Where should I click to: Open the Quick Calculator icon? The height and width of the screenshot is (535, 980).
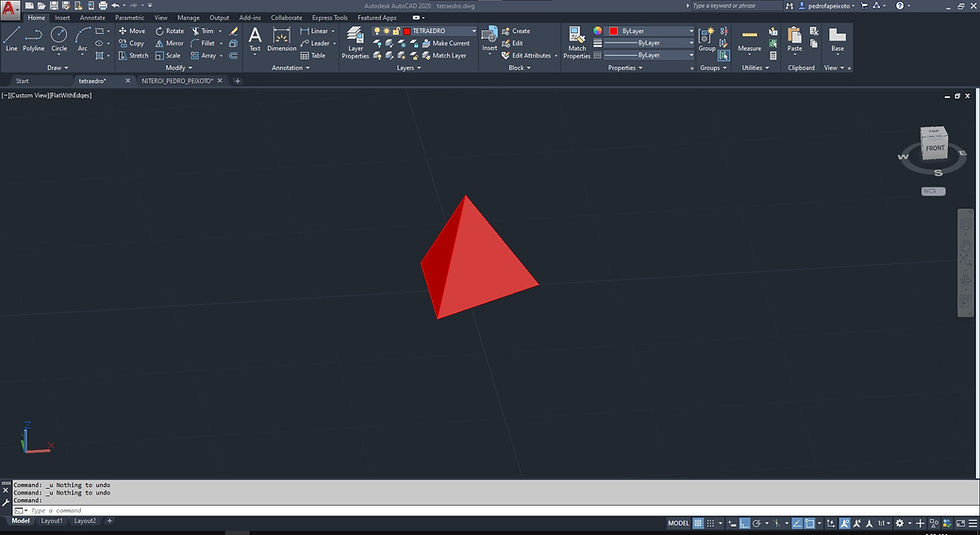coord(773,56)
